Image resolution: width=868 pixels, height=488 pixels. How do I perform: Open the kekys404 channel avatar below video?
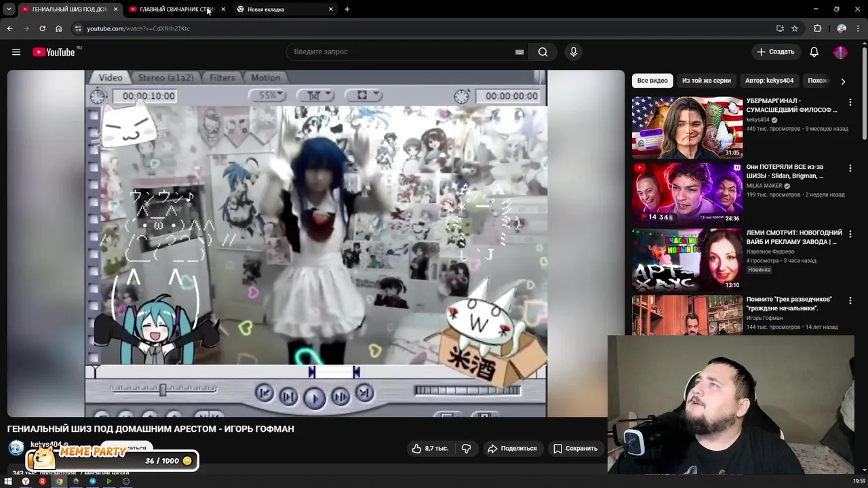click(16, 447)
